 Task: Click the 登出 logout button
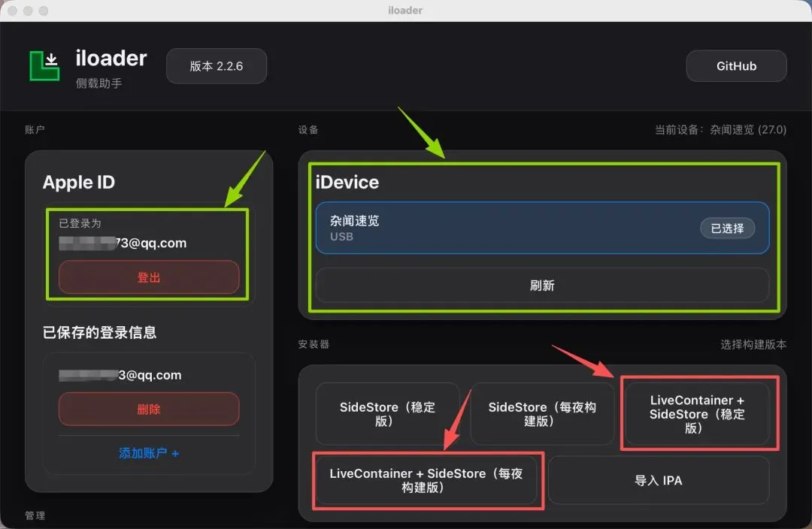[x=149, y=277]
